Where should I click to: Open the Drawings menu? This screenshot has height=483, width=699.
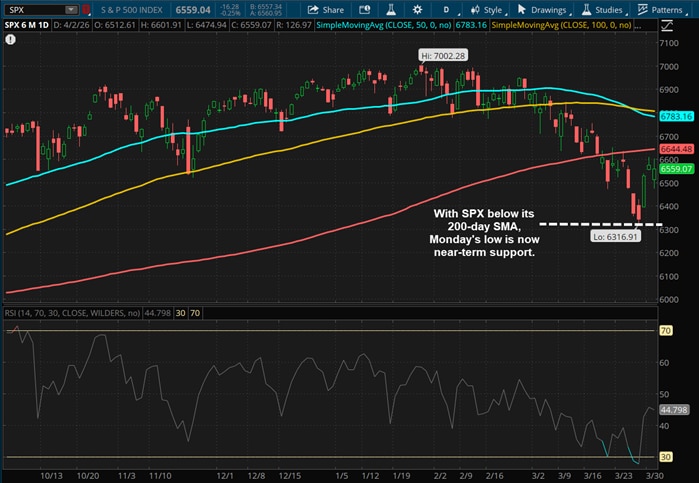click(x=543, y=10)
